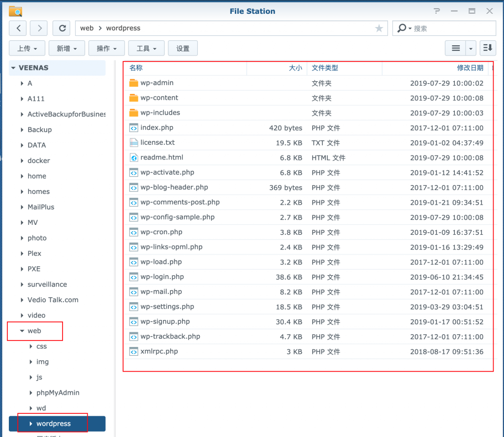Click the wp-content folder icon

134,97
